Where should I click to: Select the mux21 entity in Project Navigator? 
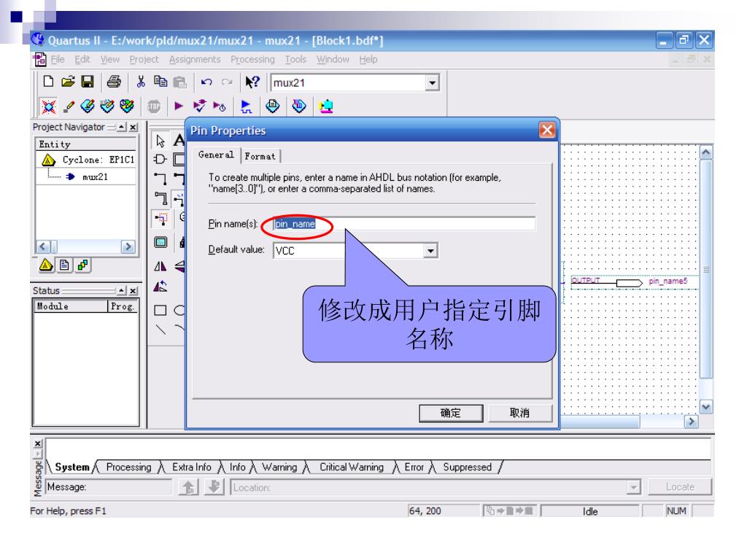[95, 176]
